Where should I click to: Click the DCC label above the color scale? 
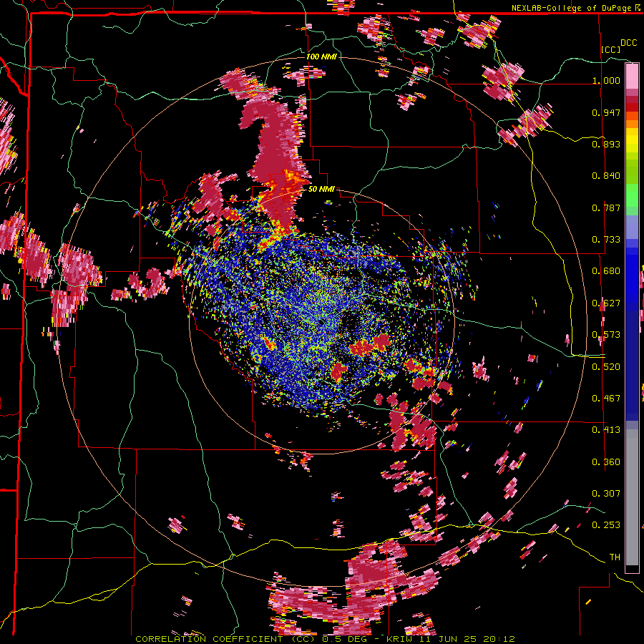629,43
